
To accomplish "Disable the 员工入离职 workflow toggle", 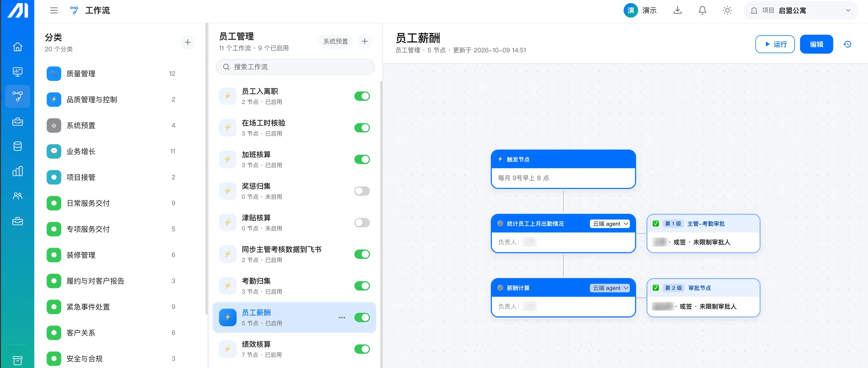I will tap(362, 96).
